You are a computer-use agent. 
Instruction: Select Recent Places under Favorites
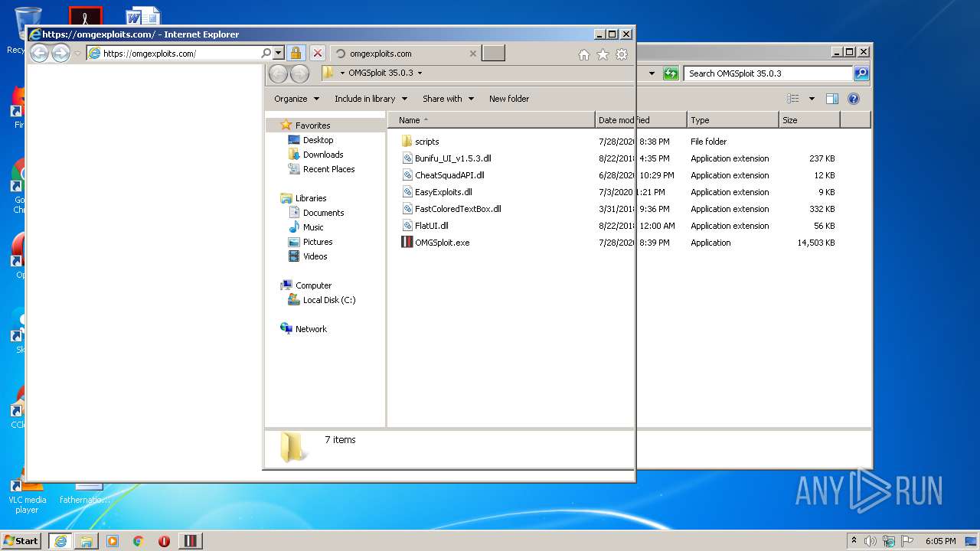(328, 169)
